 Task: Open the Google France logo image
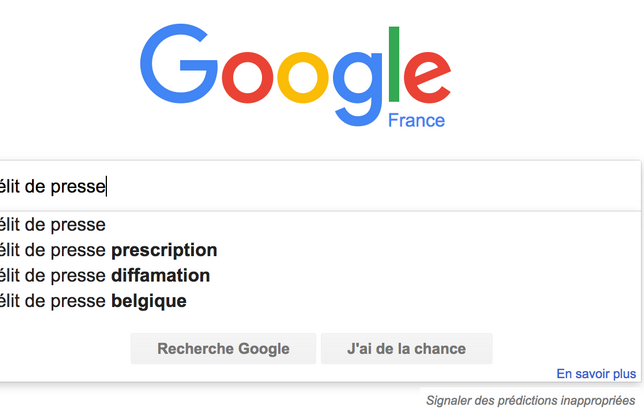pyautogui.click(x=295, y=76)
